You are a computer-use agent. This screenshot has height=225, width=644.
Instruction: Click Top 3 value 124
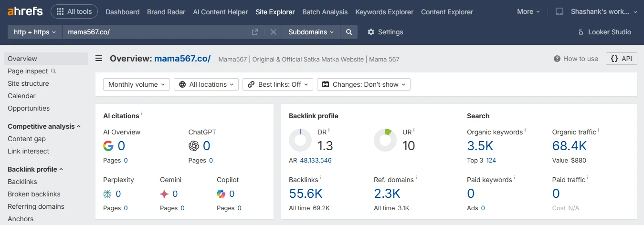tap(491, 161)
